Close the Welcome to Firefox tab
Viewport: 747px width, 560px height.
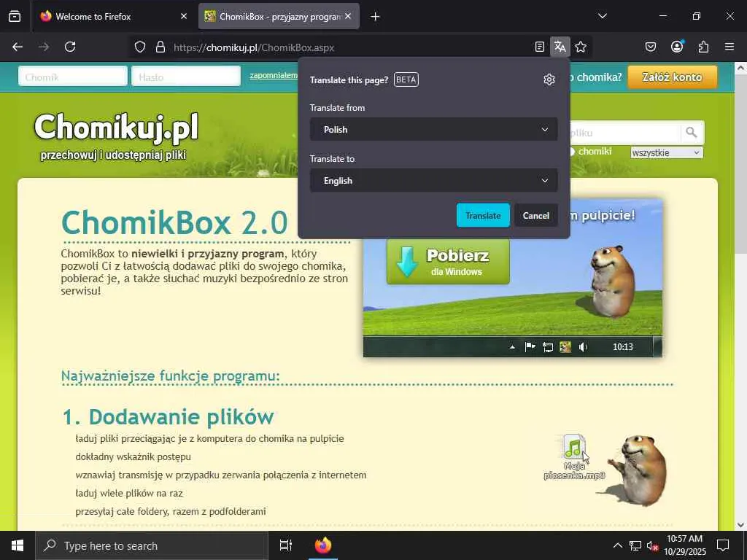184,16
